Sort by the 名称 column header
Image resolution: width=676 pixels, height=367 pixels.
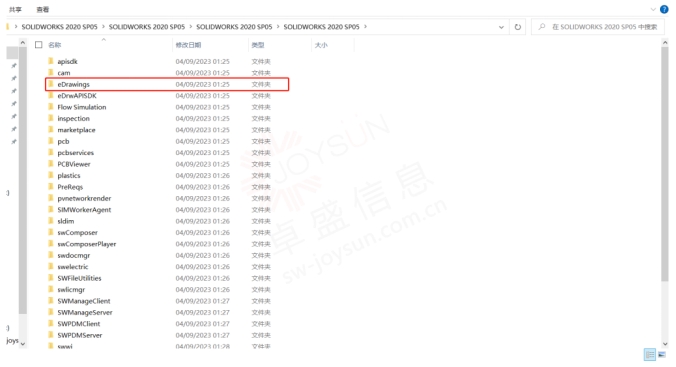55,45
